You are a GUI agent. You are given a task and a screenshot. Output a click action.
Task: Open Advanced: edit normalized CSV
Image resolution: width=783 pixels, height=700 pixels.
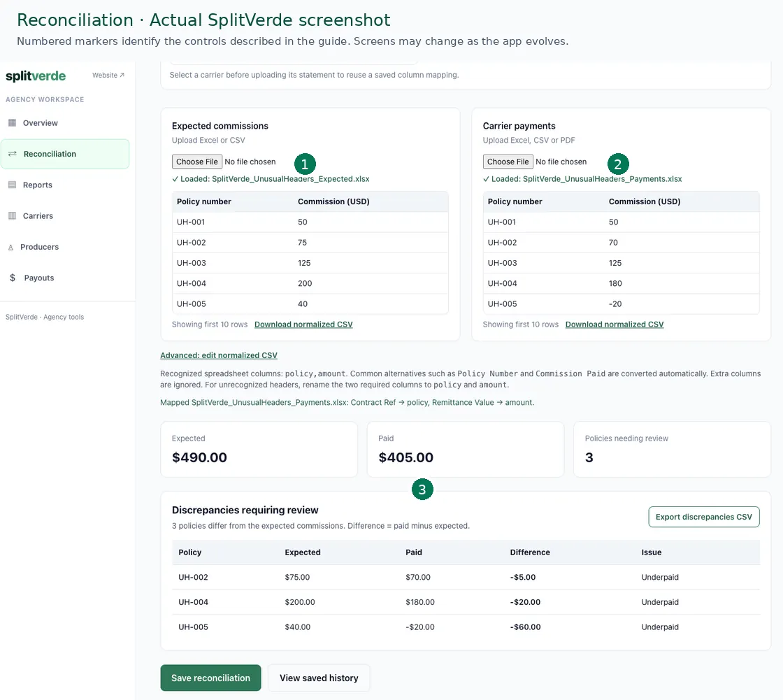click(219, 355)
